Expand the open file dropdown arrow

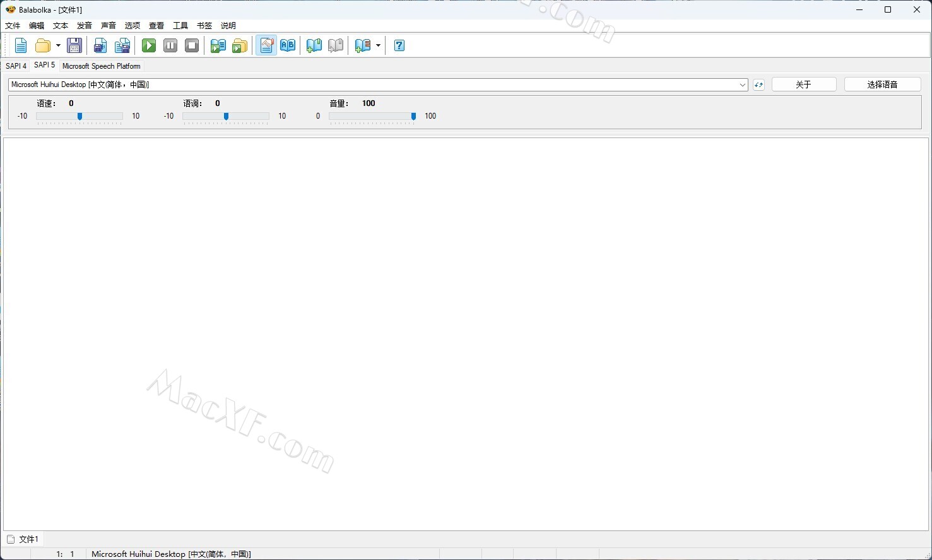pos(58,45)
